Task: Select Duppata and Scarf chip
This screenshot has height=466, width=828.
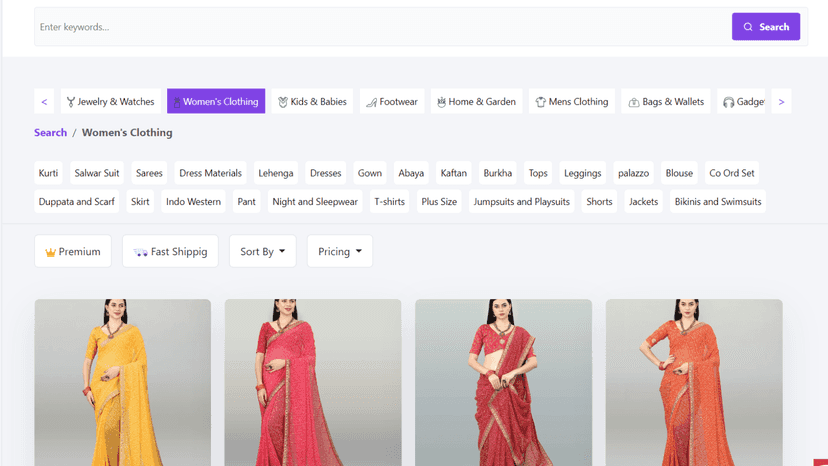Action: 77,202
